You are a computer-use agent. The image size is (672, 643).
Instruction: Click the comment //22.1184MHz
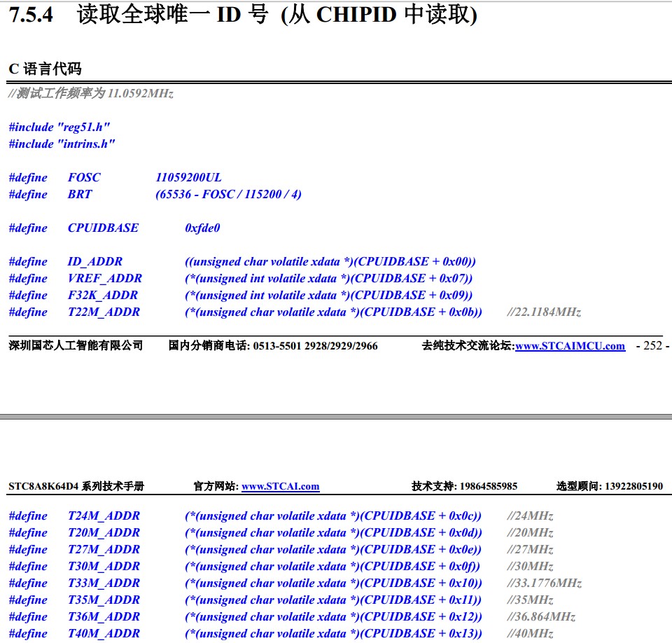[x=544, y=312]
